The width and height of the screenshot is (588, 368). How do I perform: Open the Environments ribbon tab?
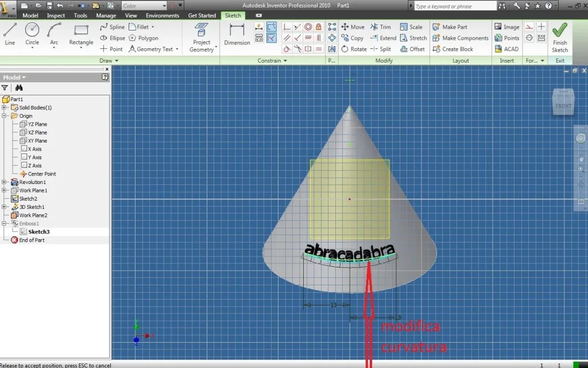(163, 16)
